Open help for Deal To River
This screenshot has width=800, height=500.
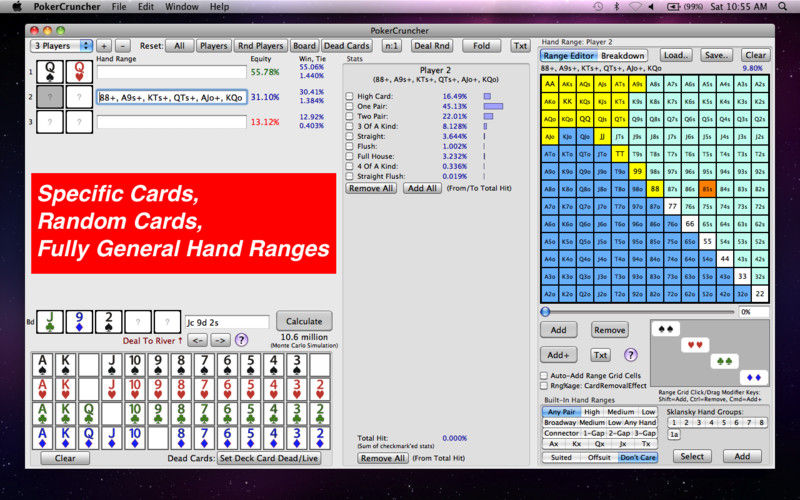coord(241,340)
